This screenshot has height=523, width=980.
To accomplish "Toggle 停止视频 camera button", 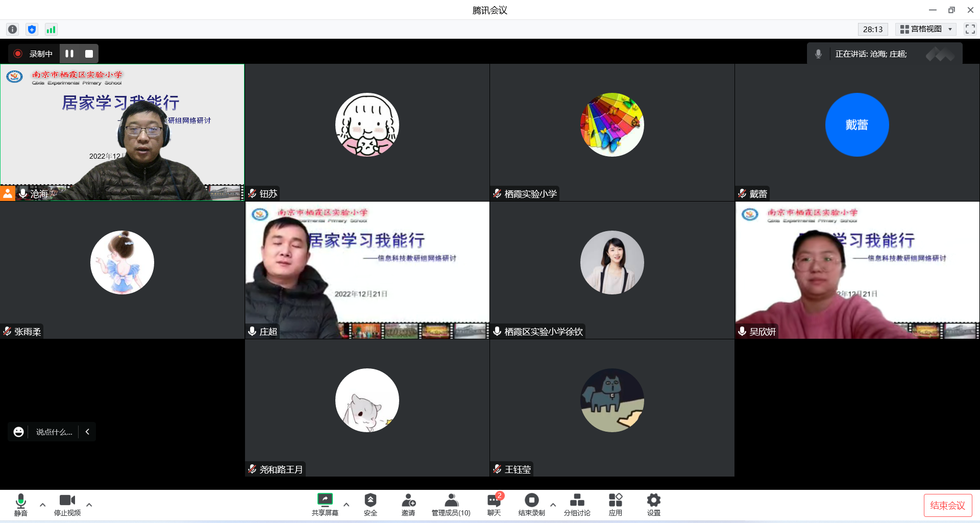I will [67, 505].
